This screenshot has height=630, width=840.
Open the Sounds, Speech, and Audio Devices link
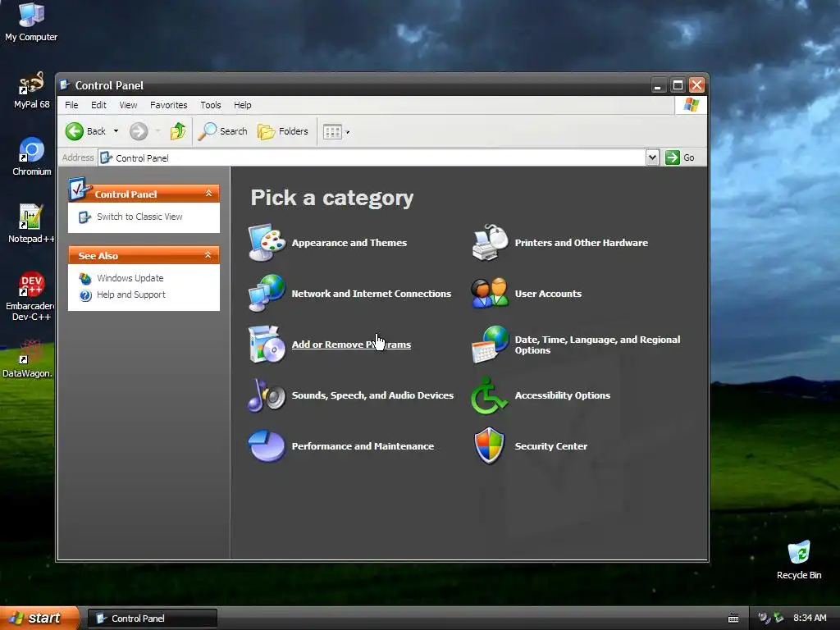(x=372, y=395)
